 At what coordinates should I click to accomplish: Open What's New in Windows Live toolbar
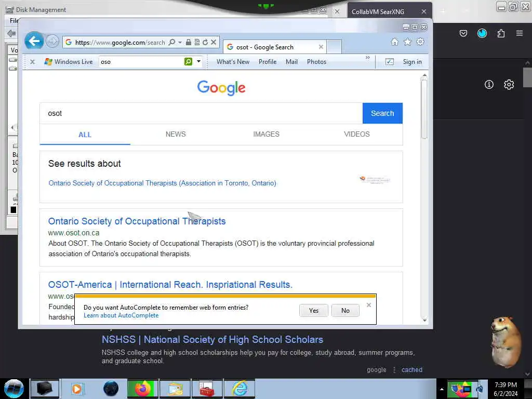point(233,62)
